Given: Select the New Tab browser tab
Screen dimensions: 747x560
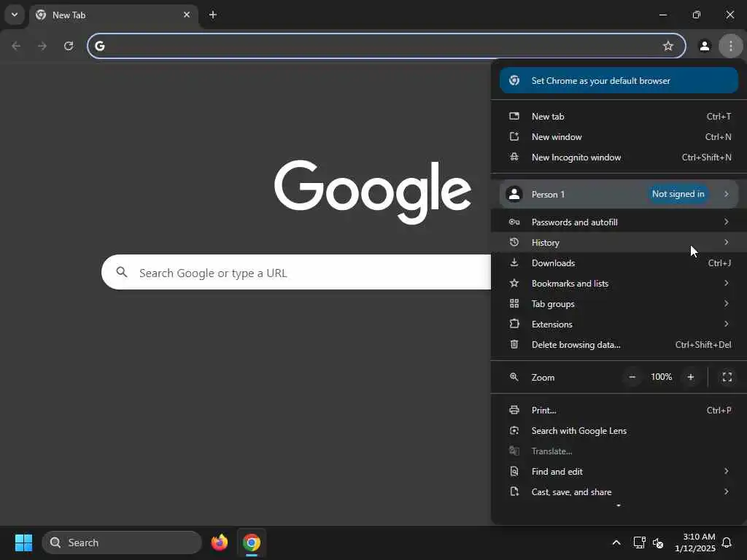Looking at the screenshot, I should pos(113,15).
